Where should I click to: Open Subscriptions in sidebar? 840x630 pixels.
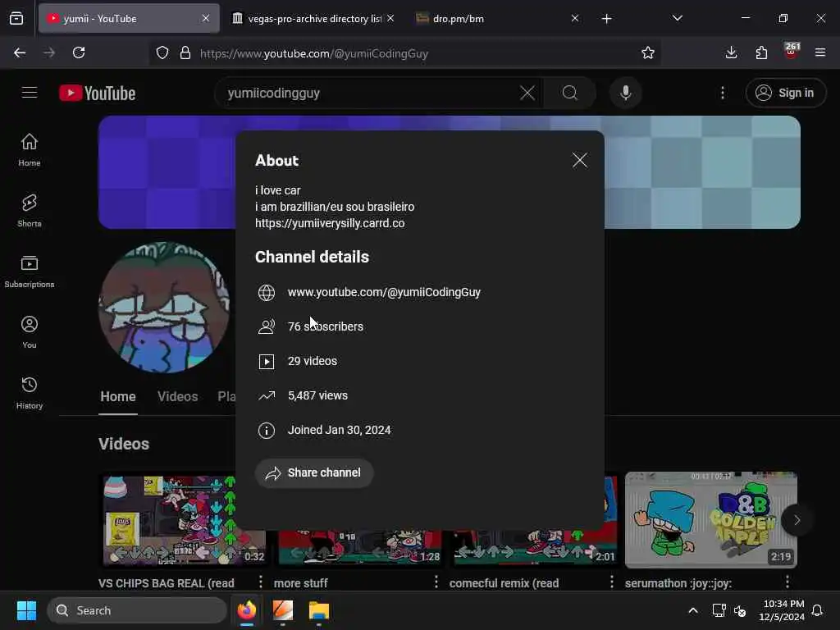(x=30, y=272)
